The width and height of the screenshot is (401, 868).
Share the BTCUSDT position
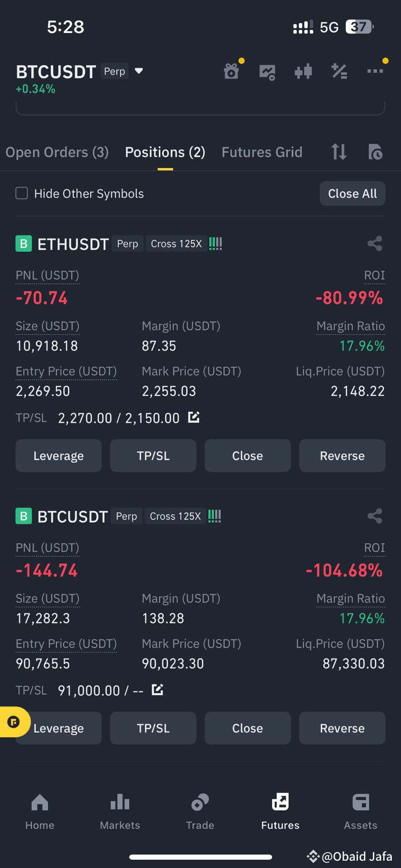(x=375, y=516)
